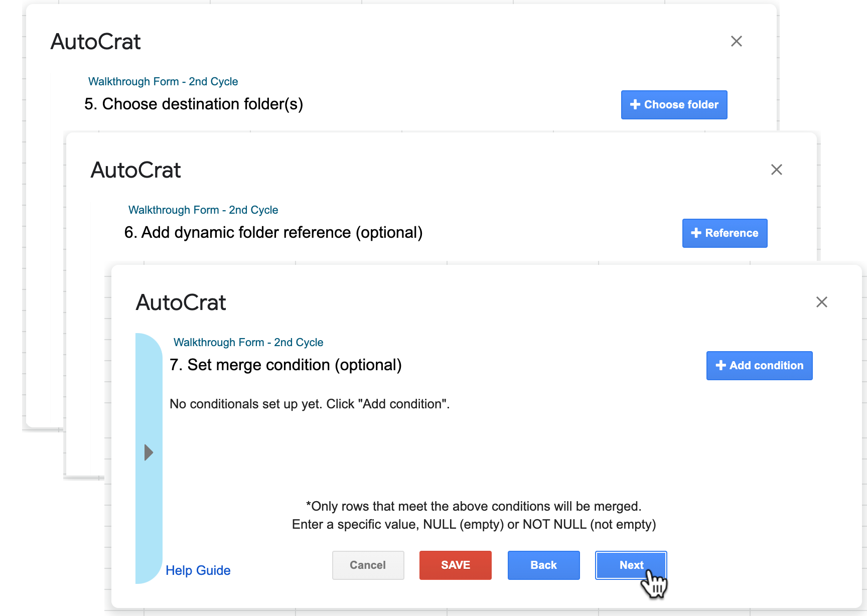Open the Walkthrough Form link in step 7
Viewport: 867px width, 616px height.
pos(248,342)
